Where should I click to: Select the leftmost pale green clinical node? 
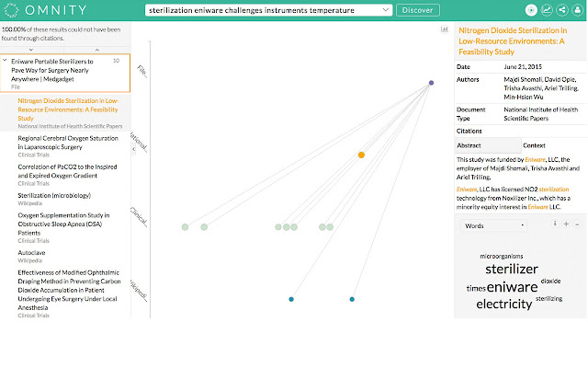[185, 227]
